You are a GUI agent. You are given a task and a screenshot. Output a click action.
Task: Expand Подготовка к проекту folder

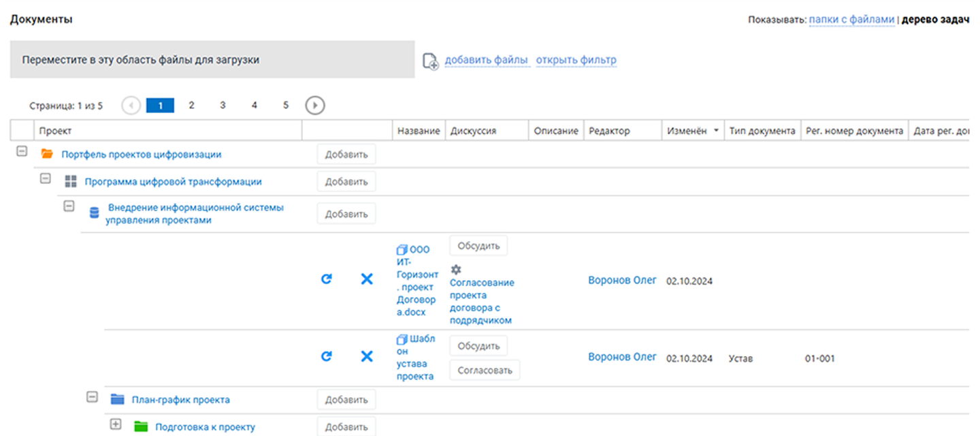115,424
